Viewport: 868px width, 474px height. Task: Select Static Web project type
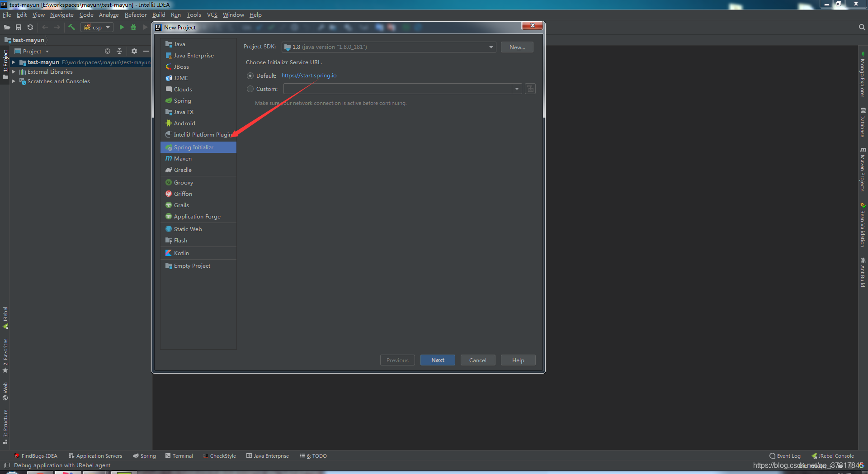tap(198, 229)
